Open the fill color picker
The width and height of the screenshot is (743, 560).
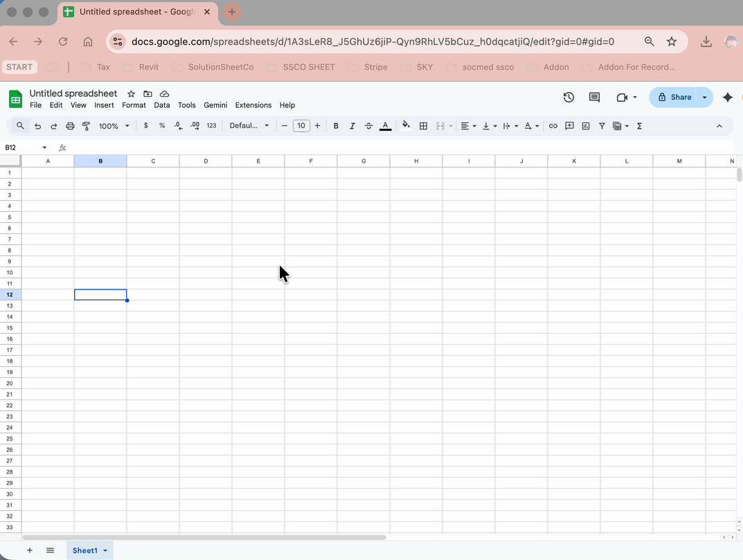coord(406,126)
